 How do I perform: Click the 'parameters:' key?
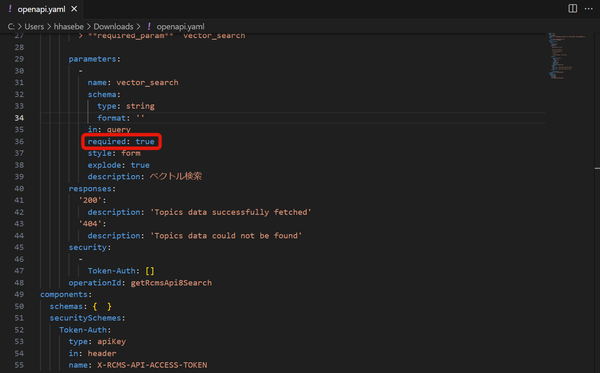(95, 59)
